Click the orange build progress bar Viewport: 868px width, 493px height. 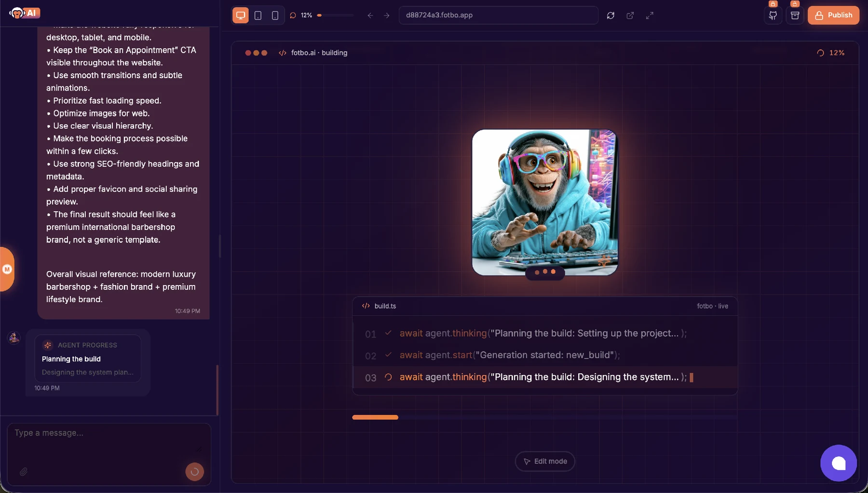[375, 417]
